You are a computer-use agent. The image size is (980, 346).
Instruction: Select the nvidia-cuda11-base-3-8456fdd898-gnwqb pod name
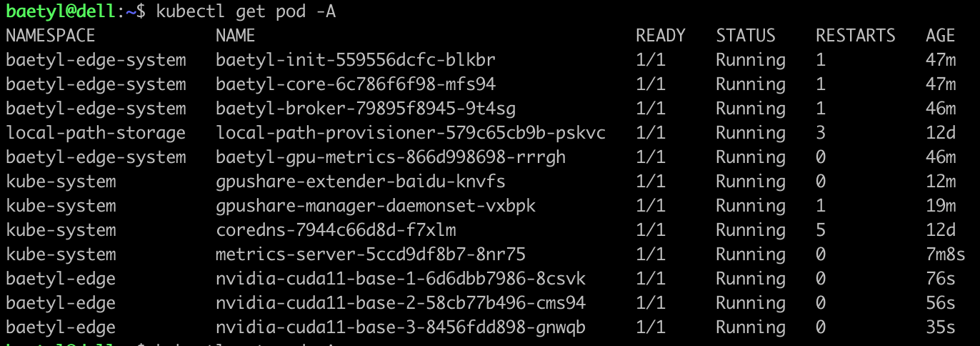point(401,327)
